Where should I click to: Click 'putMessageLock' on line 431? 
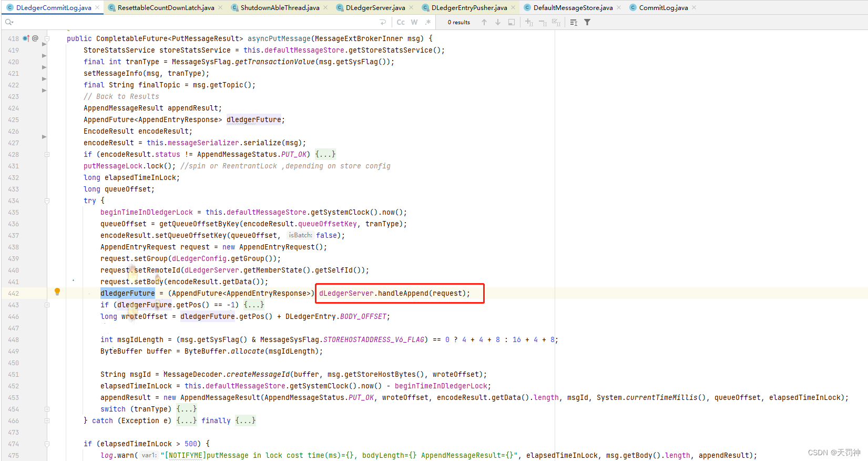click(x=113, y=166)
